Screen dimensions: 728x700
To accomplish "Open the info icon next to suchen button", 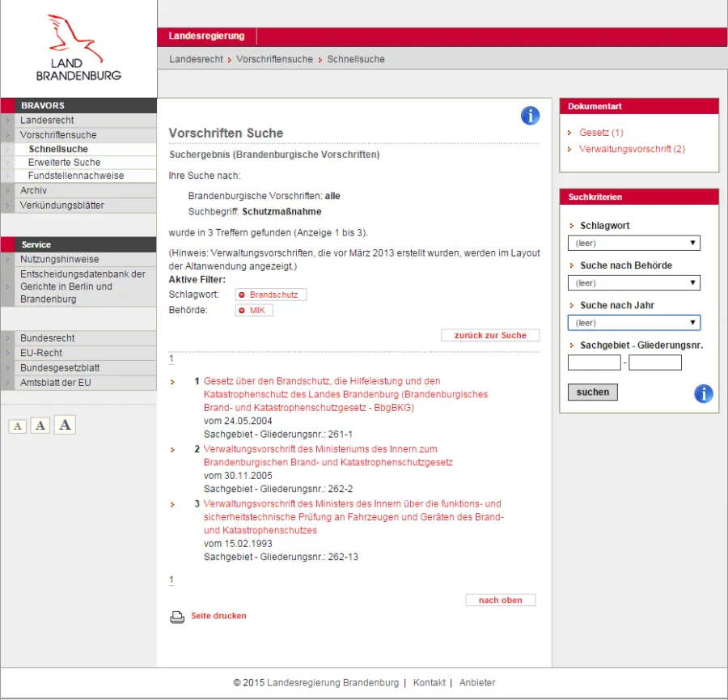I will (x=704, y=393).
